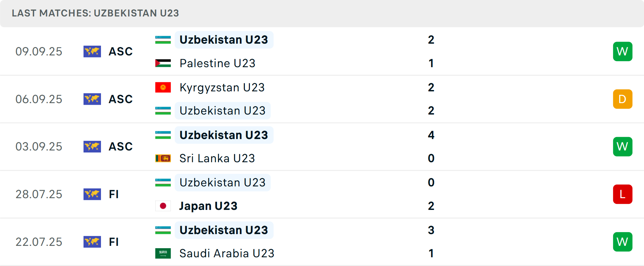Screen dimensions: 644x266
Task: Click the Palestine U23 flag icon
Action: 163,63
